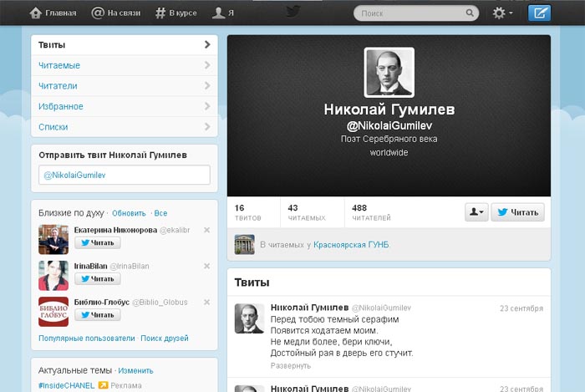Click the Красноярская ГУНБ building avatar

244,245
